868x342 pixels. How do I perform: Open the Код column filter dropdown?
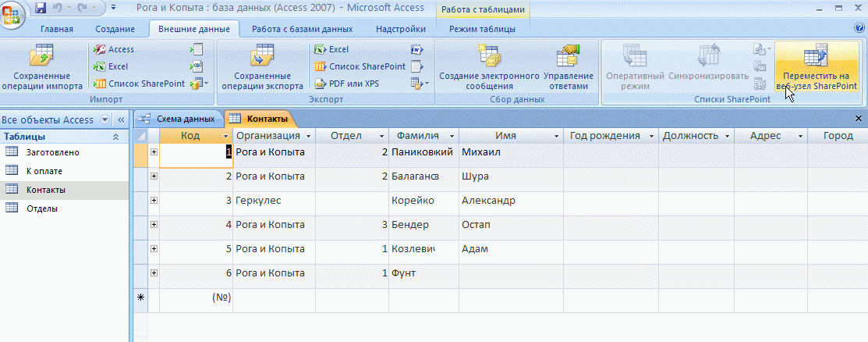click(x=225, y=137)
